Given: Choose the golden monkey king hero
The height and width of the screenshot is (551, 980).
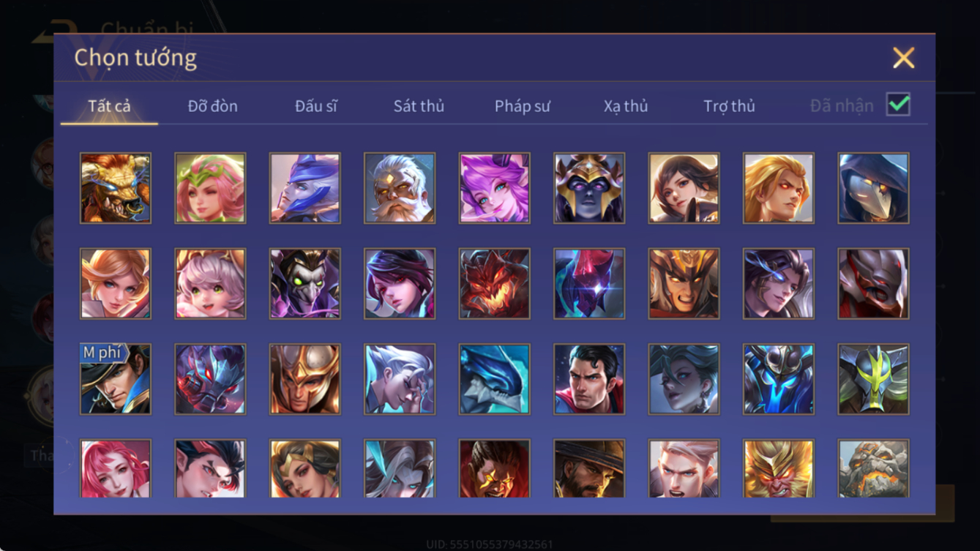Looking at the screenshot, I should coord(779,468).
